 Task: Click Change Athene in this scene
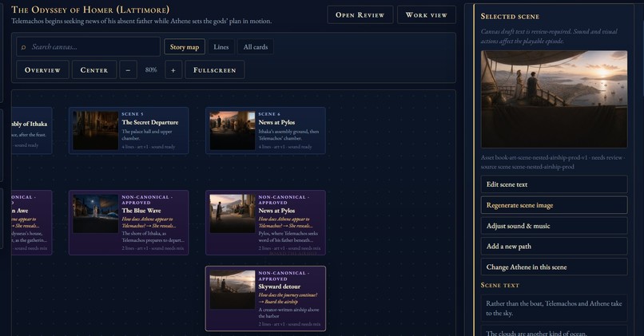554,267
